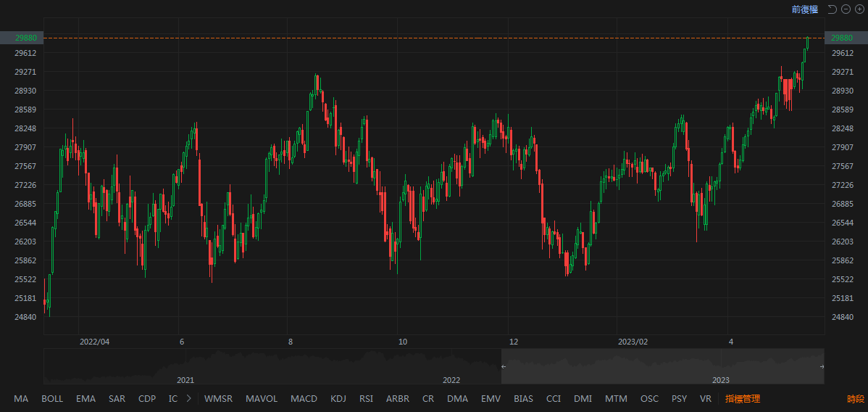Click the 27226 label on the right axis
This screenshot has height=412, width=868.
point(843,185)
